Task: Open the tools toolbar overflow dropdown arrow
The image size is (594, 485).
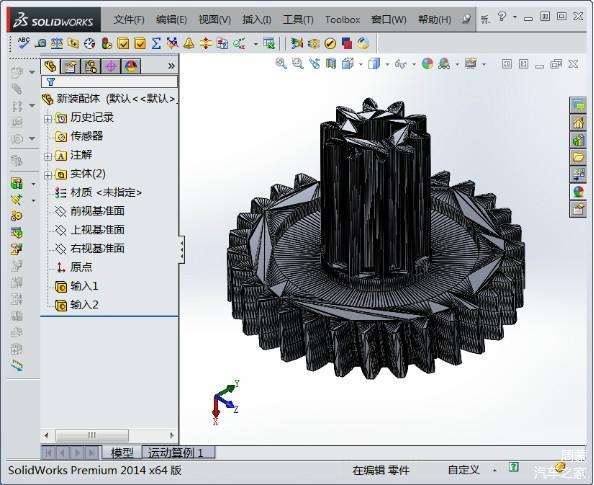Action: tap(256, 44)
